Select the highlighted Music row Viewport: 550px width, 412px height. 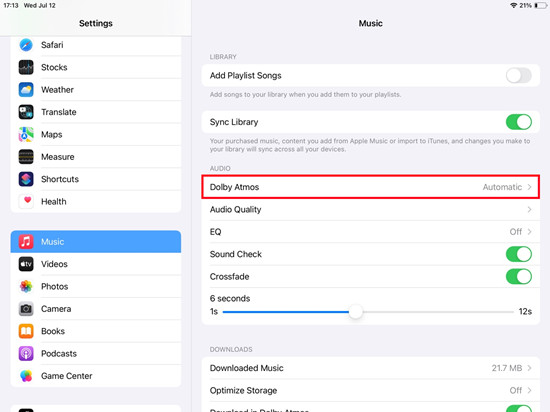pos(96,242)
